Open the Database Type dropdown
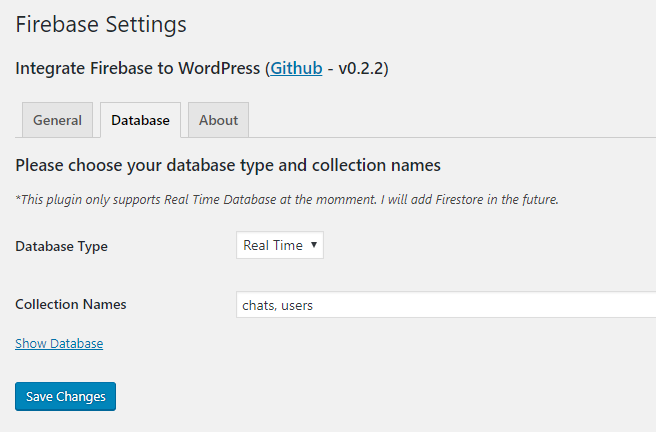Screen dimensions: 656x432 [279, 245]
